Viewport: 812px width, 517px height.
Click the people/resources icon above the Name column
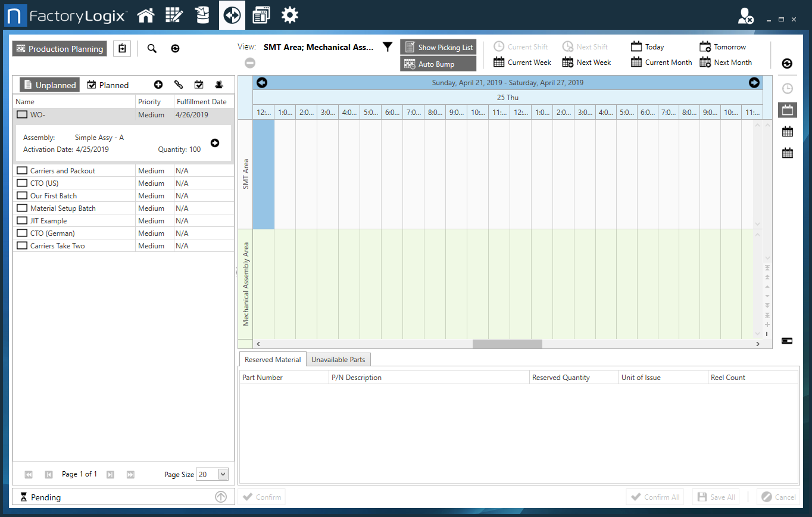coord(218,85)
